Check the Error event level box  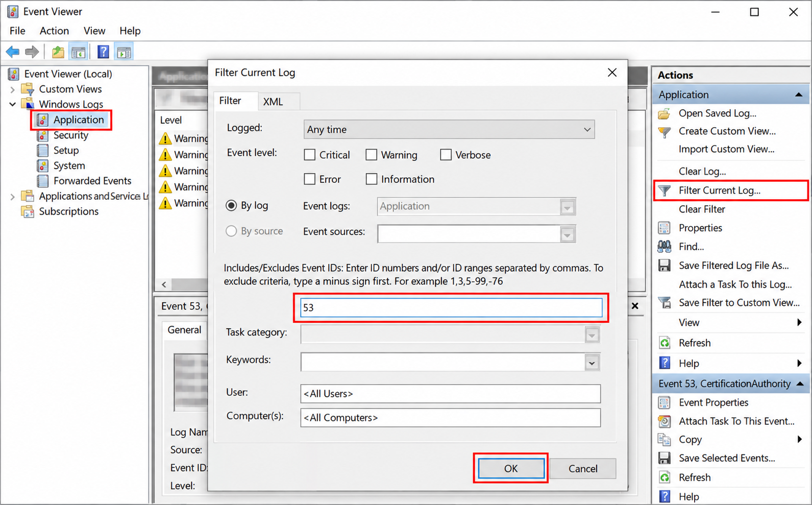[x=309, y=179]
